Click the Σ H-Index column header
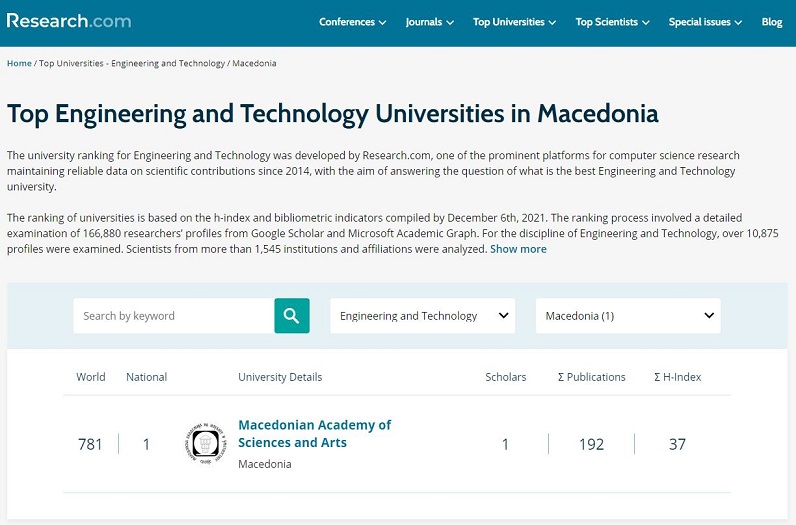The width and height of the screenshot is (796, 525). (677, 377)
